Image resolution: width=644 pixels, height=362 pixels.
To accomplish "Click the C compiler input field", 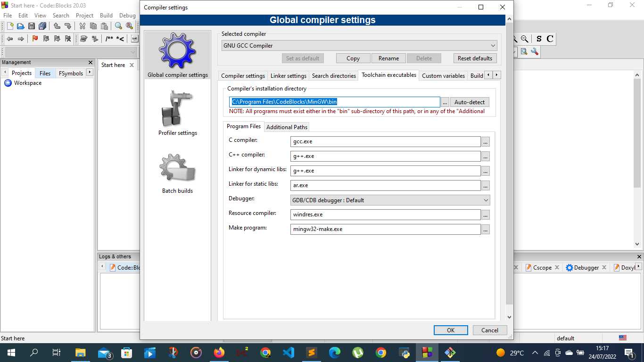I will tap(386, 141).
